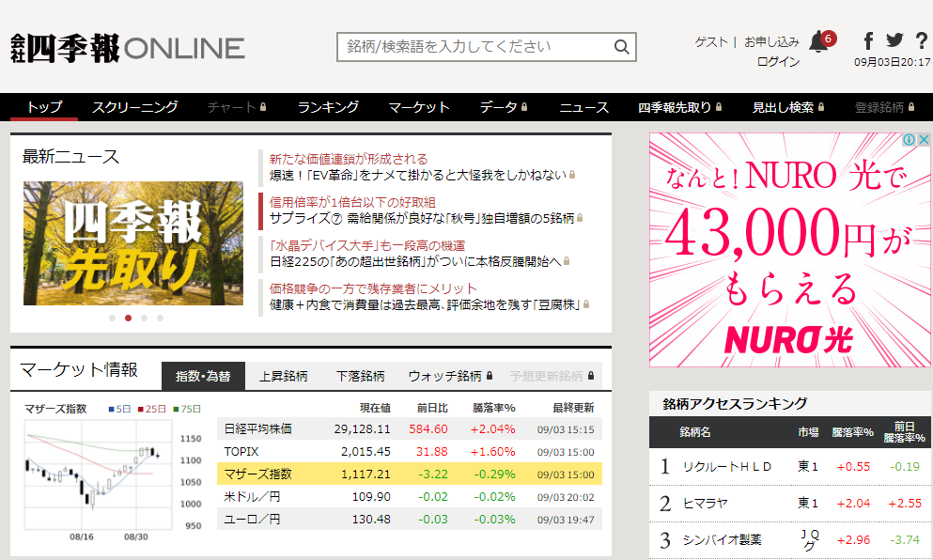The width and height of the screenshot is (933, 560).
Task: Select the ユーロ/円 row
Action: click(410, 519)
